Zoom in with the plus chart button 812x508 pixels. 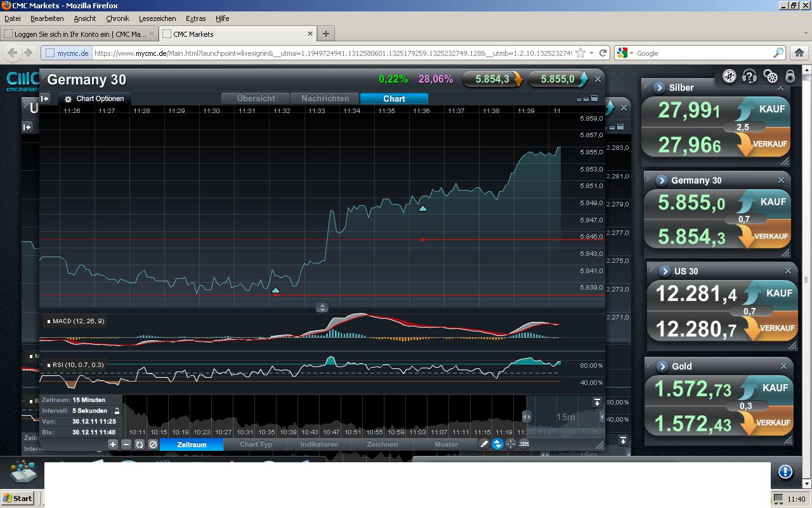point(113,444)
